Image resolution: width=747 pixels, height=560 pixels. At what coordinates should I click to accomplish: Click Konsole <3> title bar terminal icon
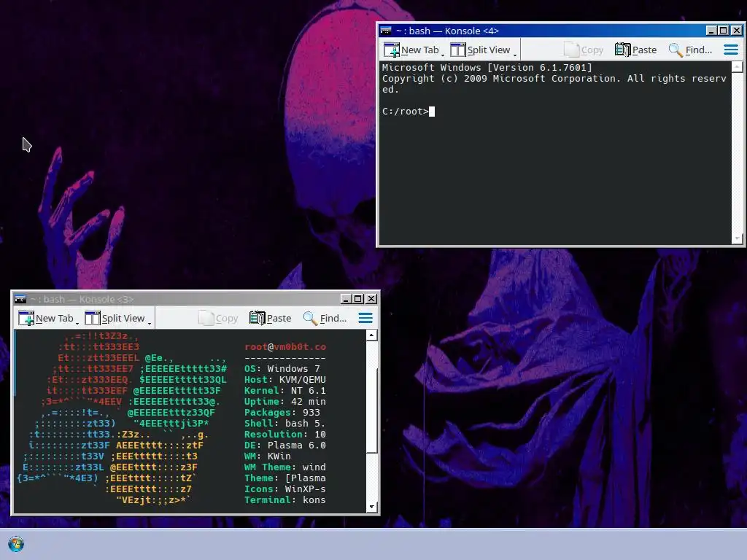(x=20, y=299)
